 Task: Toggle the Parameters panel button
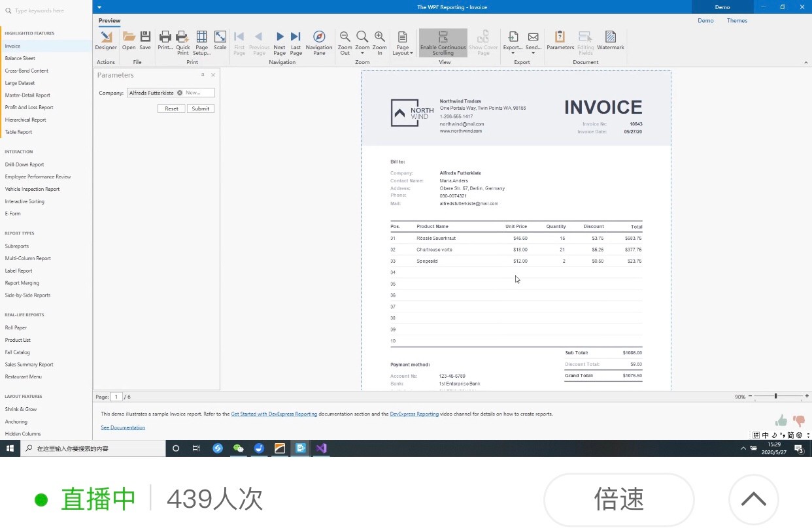[x=560, y=41]
